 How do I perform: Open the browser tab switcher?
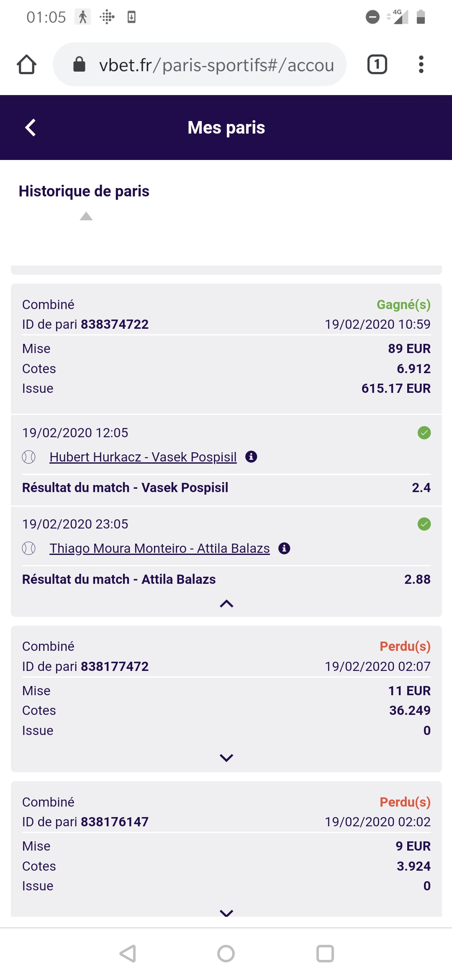(x=377, y=64)
